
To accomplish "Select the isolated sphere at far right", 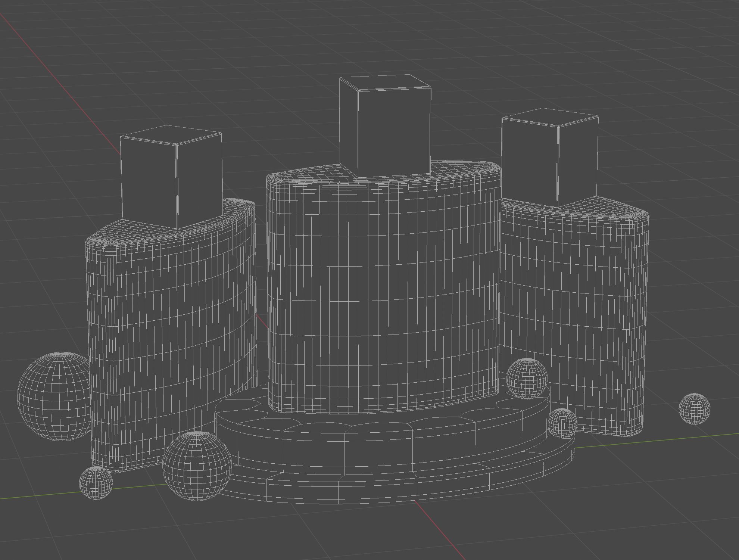I will [694, 409].
